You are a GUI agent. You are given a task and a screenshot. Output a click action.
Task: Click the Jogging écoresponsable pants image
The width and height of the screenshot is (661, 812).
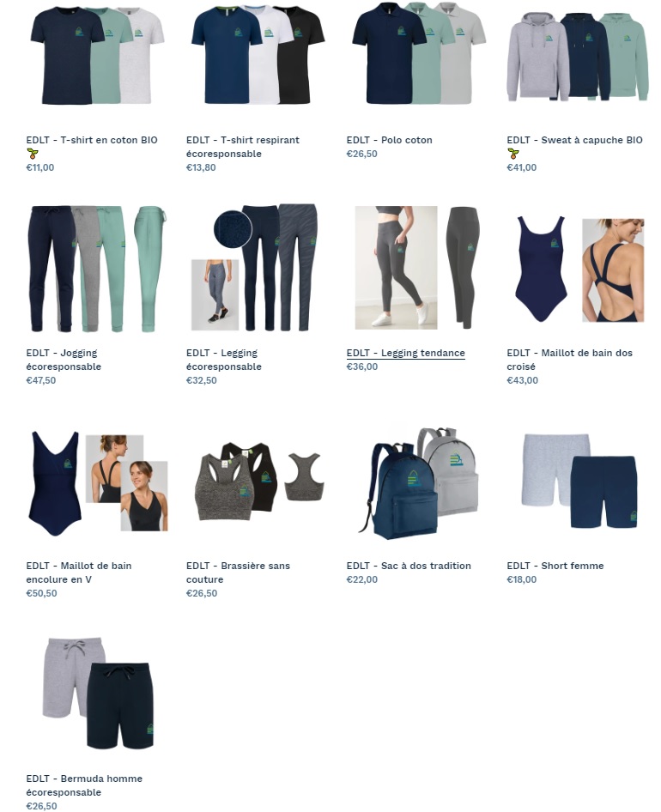pyautogui.click(x=97, y=269)
